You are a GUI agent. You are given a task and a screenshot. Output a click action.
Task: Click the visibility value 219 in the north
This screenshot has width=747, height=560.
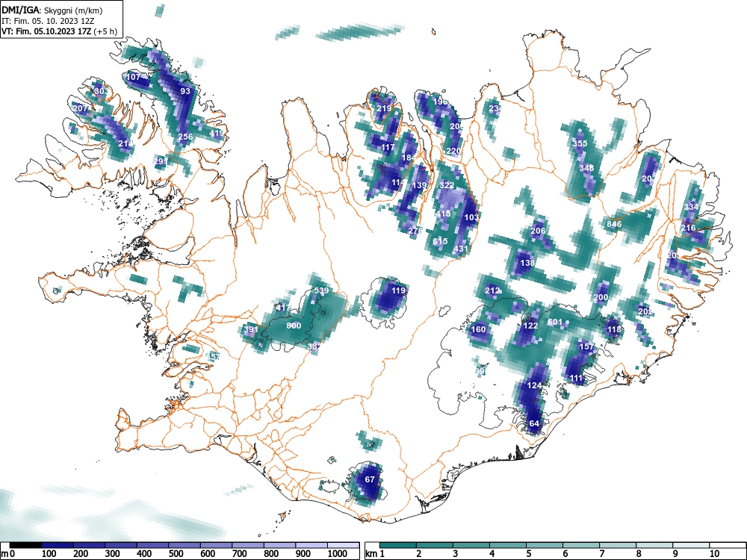[384, 108]
